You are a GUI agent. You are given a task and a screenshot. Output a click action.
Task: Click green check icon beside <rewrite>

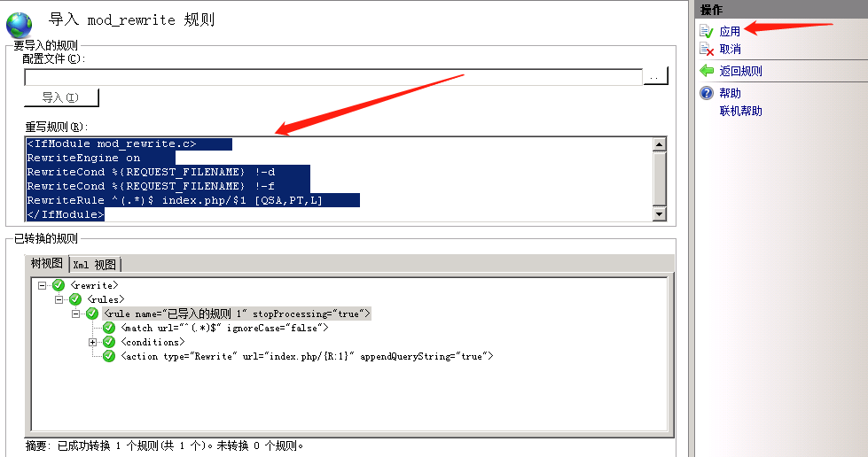click(59, 285)
